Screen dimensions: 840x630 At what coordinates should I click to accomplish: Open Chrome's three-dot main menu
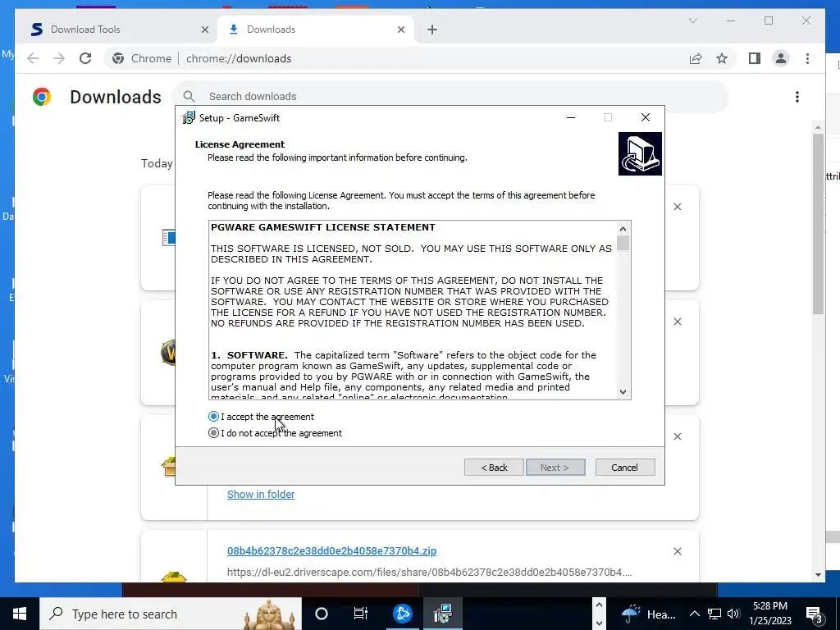(x=807, y=58)
